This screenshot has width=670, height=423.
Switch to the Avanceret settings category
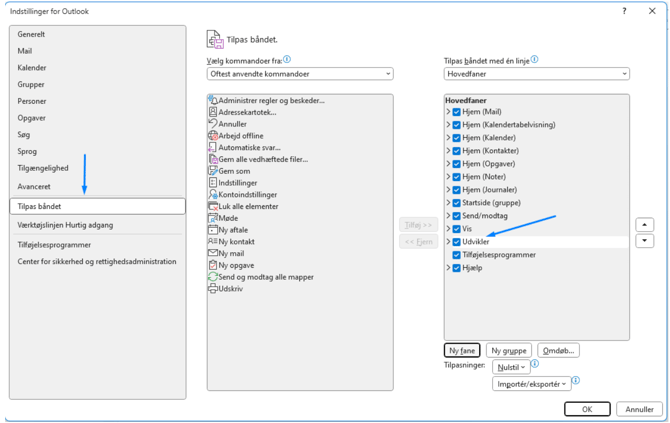tap(34, 186)
